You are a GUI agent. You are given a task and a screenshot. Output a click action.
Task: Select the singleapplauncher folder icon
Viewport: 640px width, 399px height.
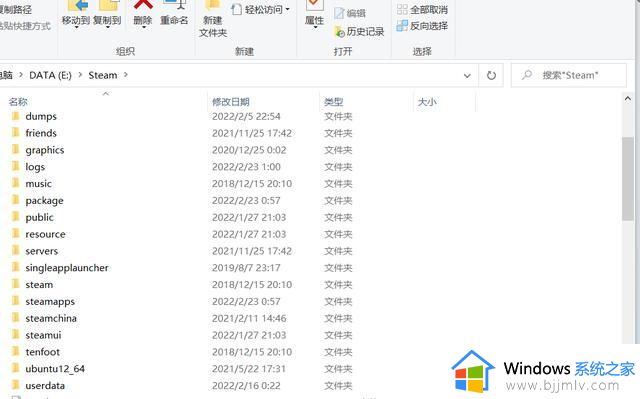16,268
